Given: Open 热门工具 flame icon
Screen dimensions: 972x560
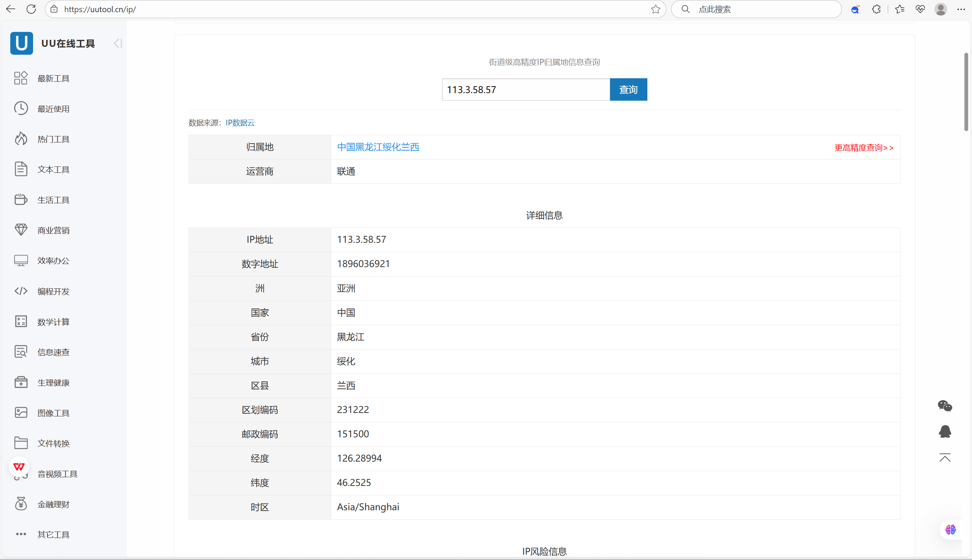Looking at the screenshot, I should pyautogui.click(x=21, y=139).
